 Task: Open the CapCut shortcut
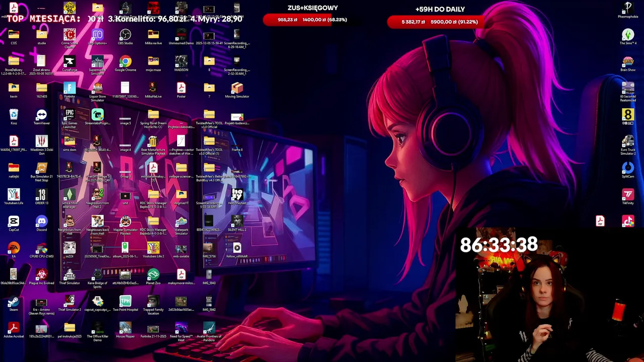click(14, 223)
